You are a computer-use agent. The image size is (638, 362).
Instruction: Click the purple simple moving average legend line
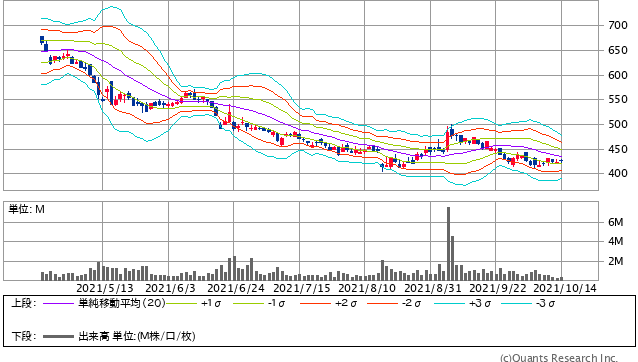click(x=58, y=303)
